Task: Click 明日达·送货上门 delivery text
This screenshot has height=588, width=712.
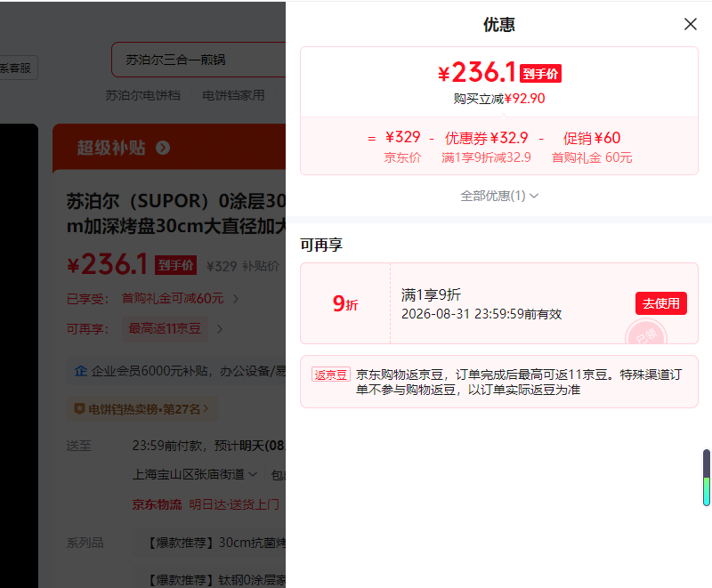Action: coord(234,504)
